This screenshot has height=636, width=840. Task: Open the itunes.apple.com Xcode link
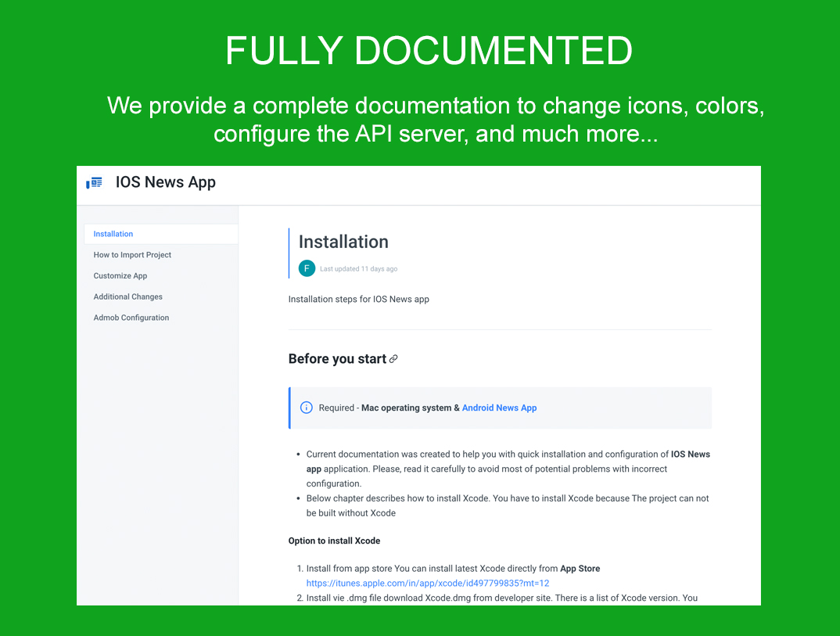click(x=428, y=583)
